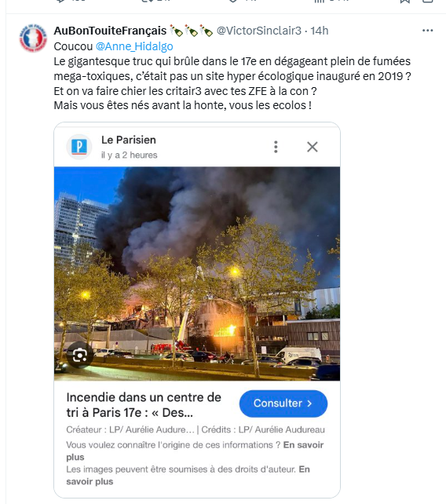Close the Le Parisien image card
The image size is (446, 504).
[313, 147]
